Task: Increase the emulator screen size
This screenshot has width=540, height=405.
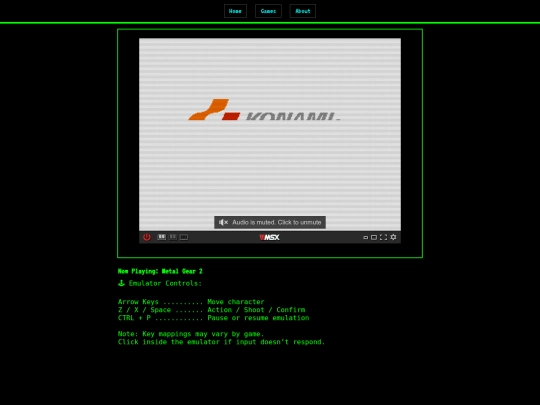Action: tap(374, 237)
